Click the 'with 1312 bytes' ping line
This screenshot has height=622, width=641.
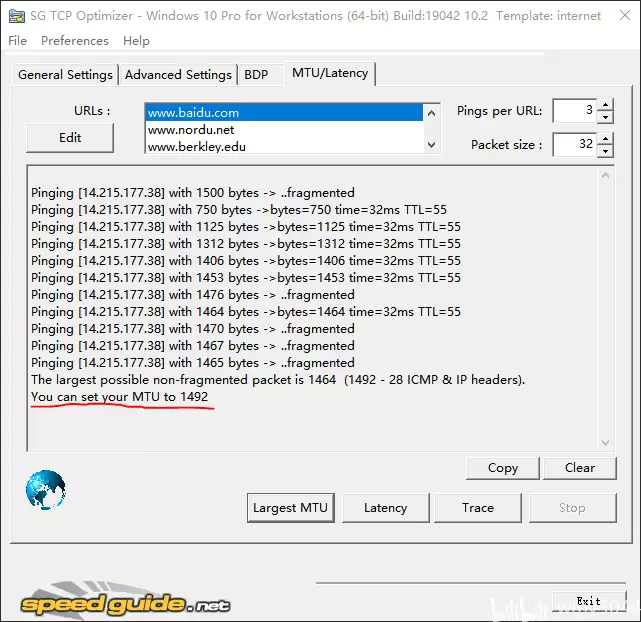coord(246,244)
